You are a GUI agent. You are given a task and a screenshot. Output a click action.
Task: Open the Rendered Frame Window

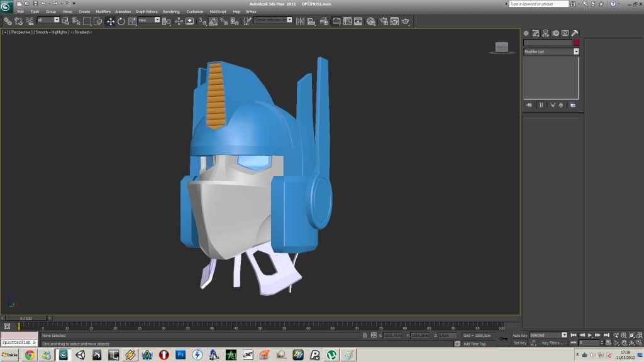pyautogui.click(x=394, y=21)
